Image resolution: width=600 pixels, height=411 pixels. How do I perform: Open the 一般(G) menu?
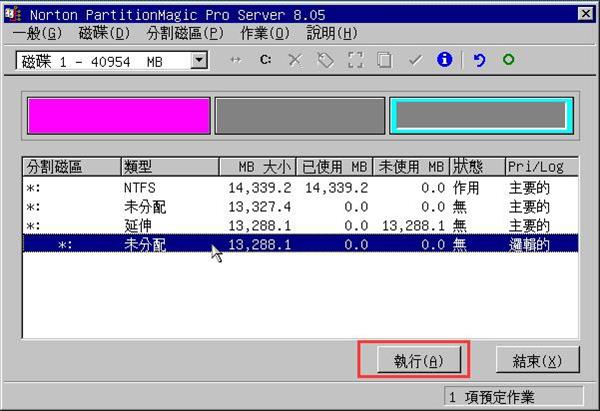click(37, 33)
